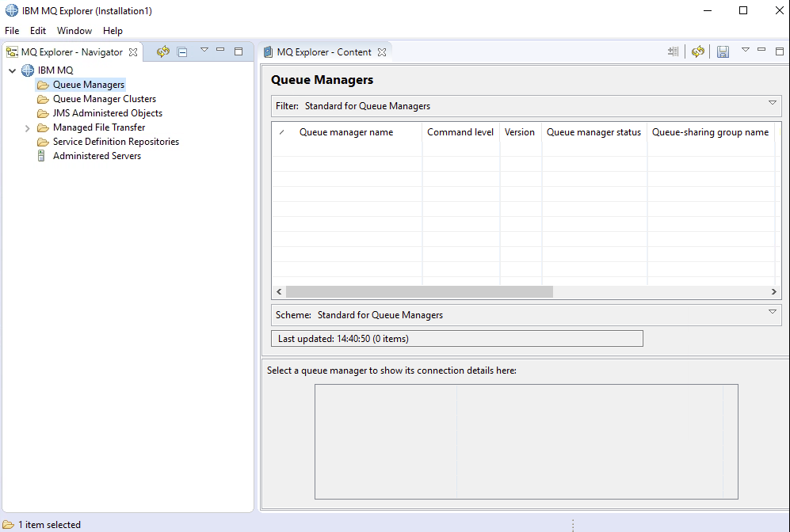The height and width of the screenshot is (532, 790).
Task: Expand the Managed File Transfer node
Action: (27, 128)
